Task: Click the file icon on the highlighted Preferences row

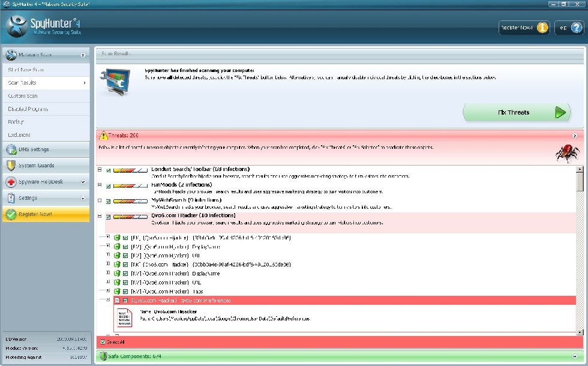Action: click(117, 301)
